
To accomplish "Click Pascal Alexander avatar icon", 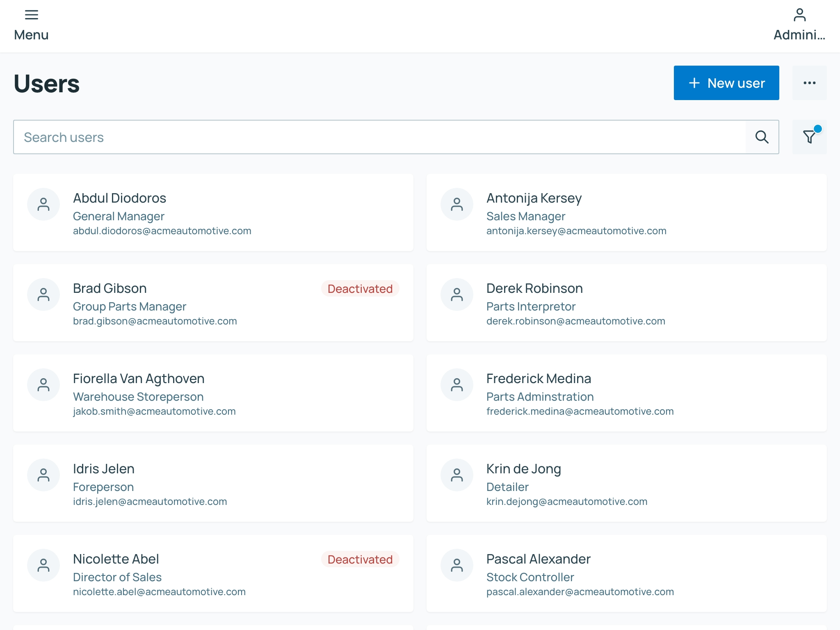I will click(x=457, y=565).
